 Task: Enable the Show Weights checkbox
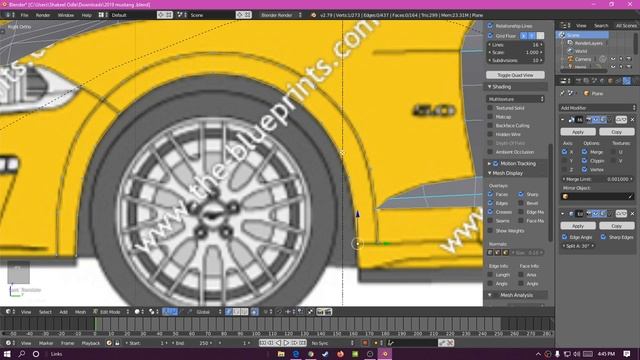(490, 231)
